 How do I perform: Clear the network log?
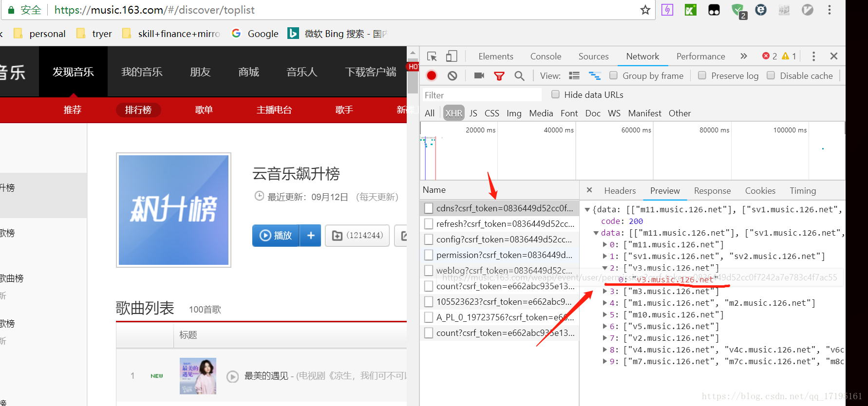tap(453, 75)
